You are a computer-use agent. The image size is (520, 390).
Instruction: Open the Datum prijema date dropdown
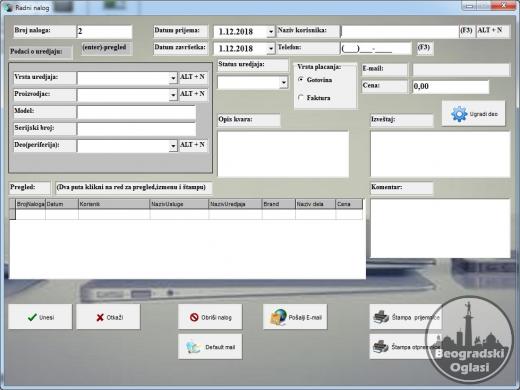pyautogui.click(x=271, y=32)
